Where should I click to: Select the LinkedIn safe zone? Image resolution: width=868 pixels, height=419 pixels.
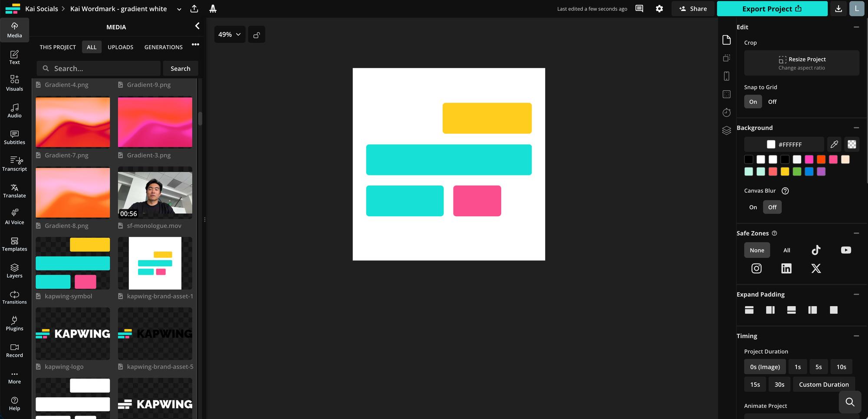[x=786, y=268]
